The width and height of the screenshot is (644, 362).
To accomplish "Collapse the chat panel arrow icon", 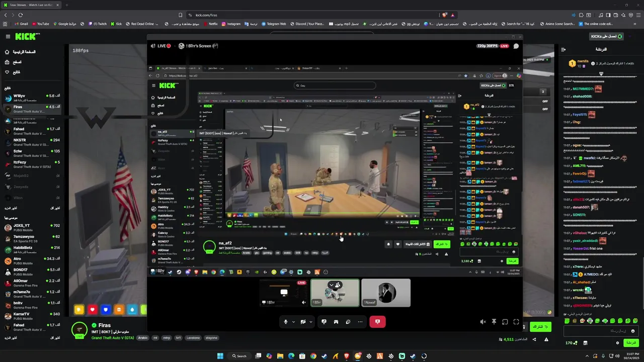I will click(x=563, y=49).
